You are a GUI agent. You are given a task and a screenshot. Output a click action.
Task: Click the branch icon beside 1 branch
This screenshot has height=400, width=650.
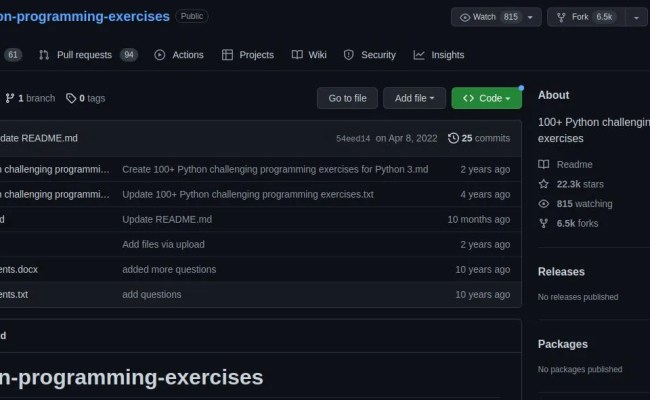point(10,98)
